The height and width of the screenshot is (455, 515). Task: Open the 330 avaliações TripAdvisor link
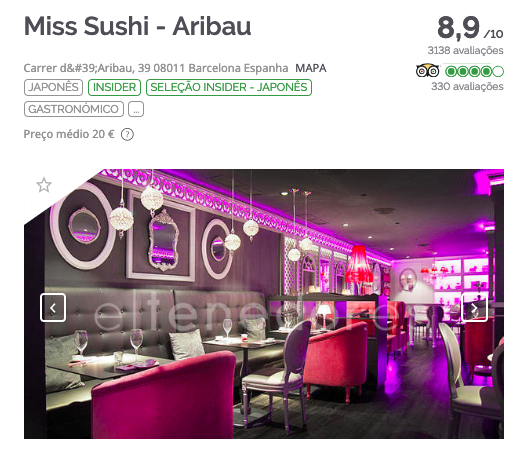point(467,87)
